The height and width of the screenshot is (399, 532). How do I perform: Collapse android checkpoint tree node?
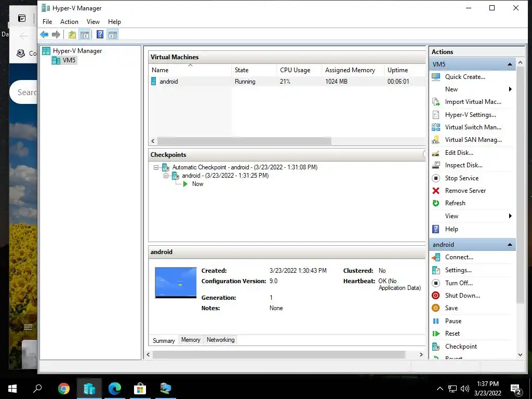pos(166,176)
